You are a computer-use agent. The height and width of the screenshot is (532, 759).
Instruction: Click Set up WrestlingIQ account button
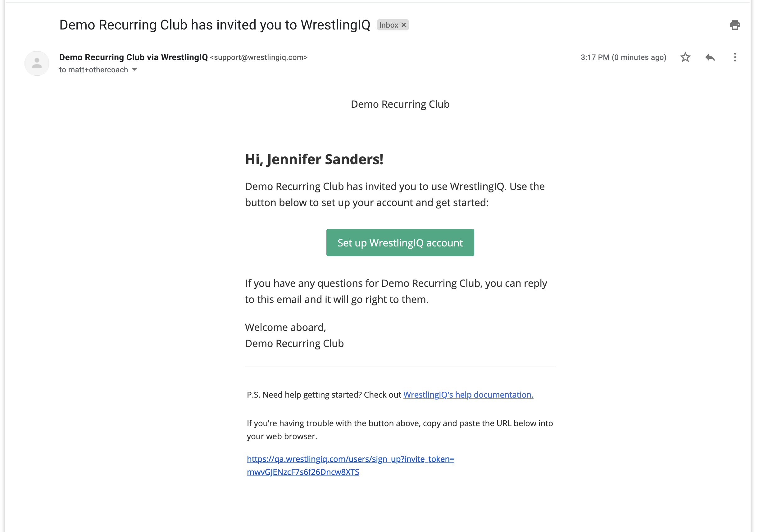(x=400, y=242)
